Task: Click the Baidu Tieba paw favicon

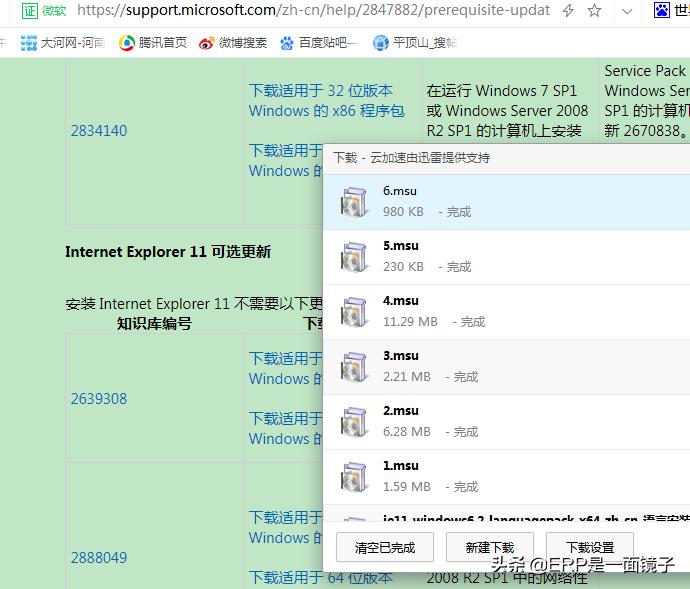Action: click(287, 43)
